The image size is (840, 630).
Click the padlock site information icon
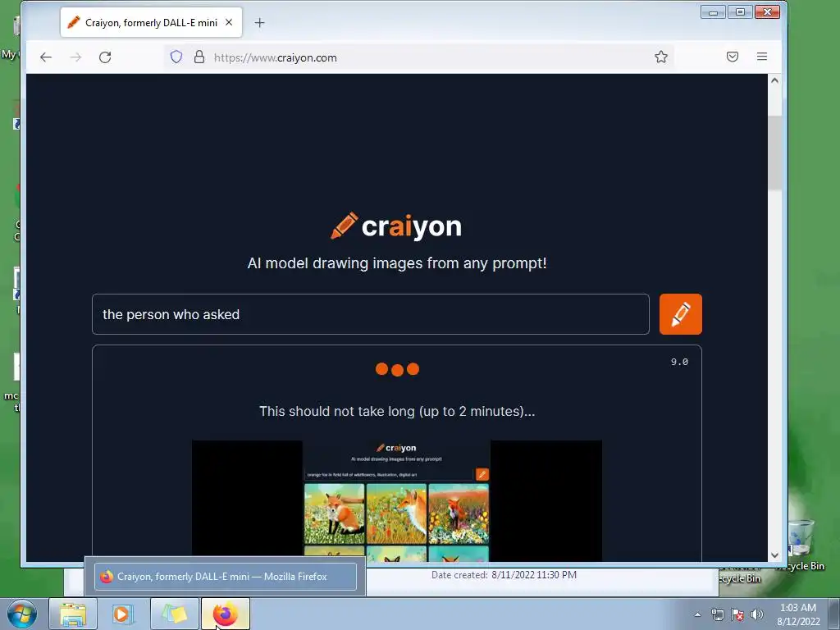point(199,57)
